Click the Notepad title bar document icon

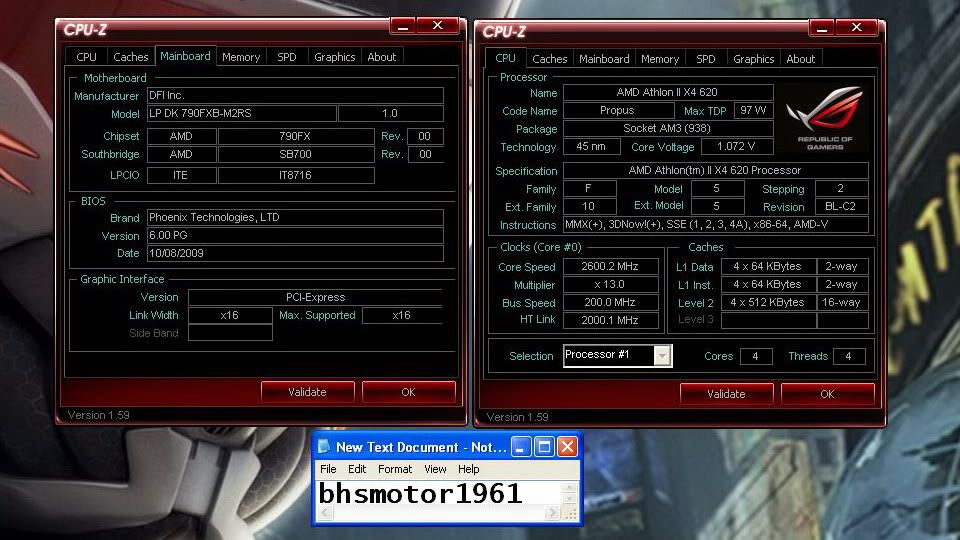(323, 447)
